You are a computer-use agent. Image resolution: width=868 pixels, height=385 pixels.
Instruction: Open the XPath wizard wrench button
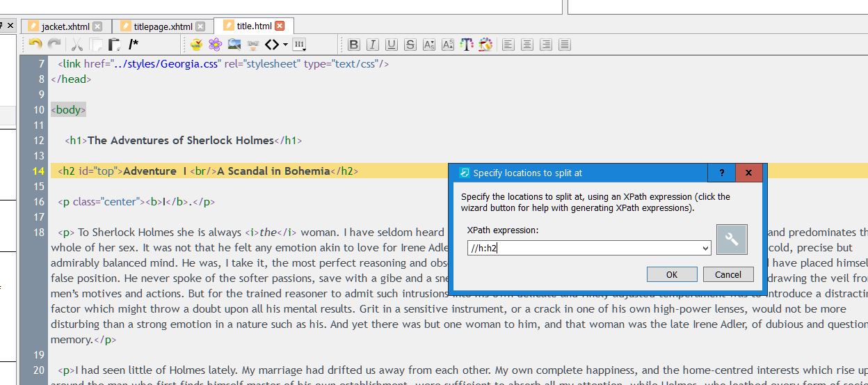pos(732,239)
